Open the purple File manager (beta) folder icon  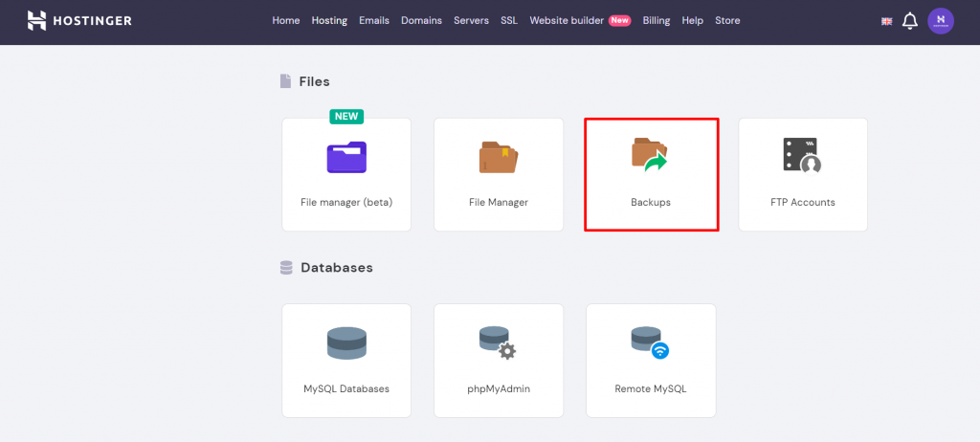[346, 157]
